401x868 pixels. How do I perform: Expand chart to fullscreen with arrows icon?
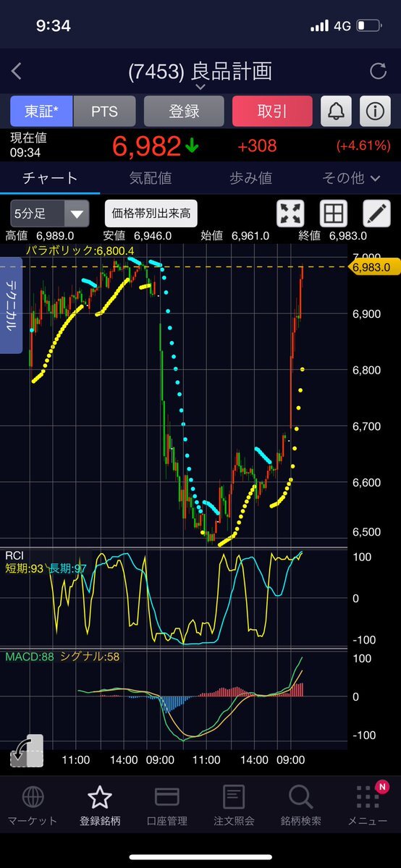(x=291, y=214)
